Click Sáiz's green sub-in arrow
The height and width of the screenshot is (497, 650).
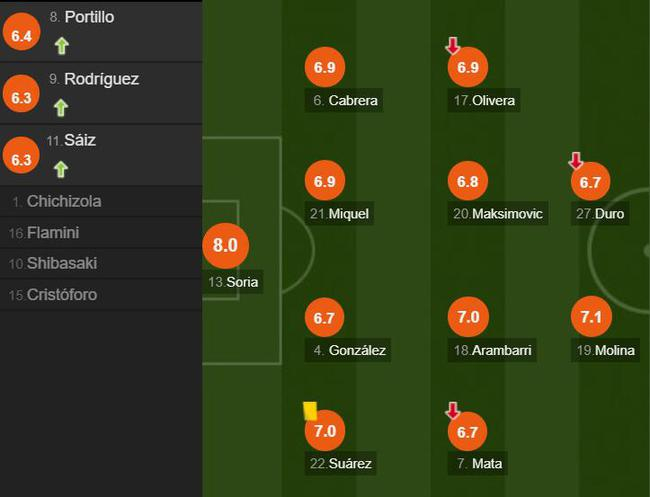(61, 169)
